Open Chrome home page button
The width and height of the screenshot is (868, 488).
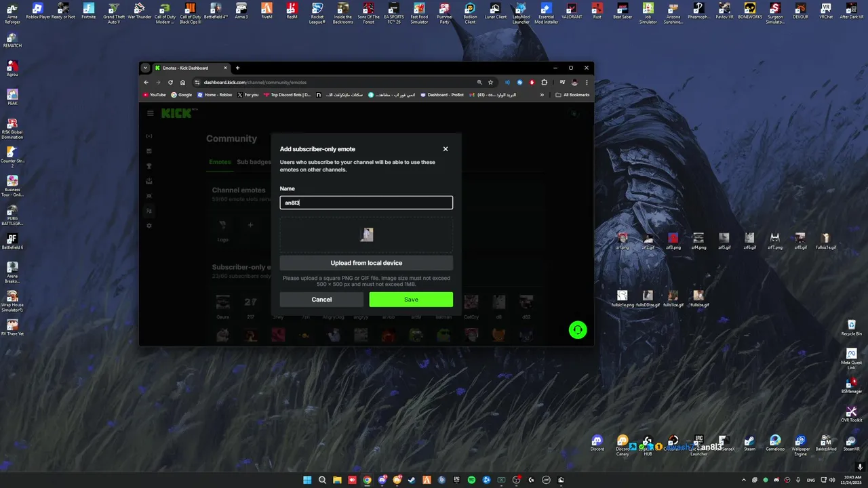182,82
